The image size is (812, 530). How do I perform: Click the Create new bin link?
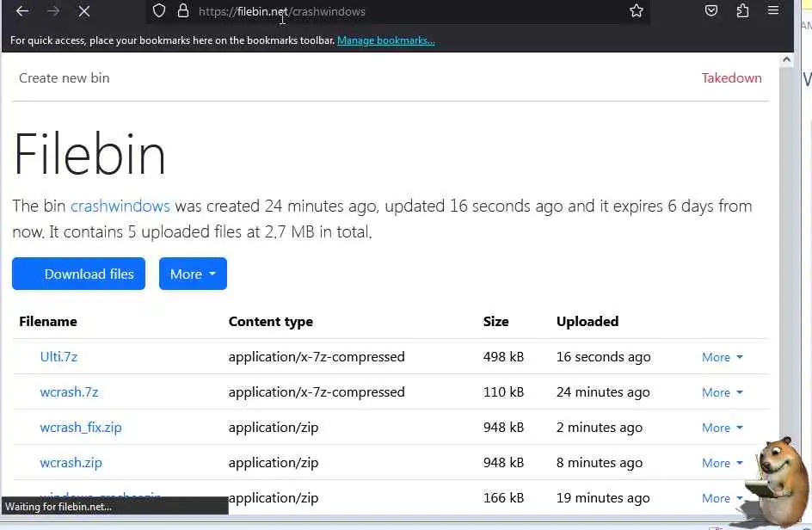pos(65,78)
